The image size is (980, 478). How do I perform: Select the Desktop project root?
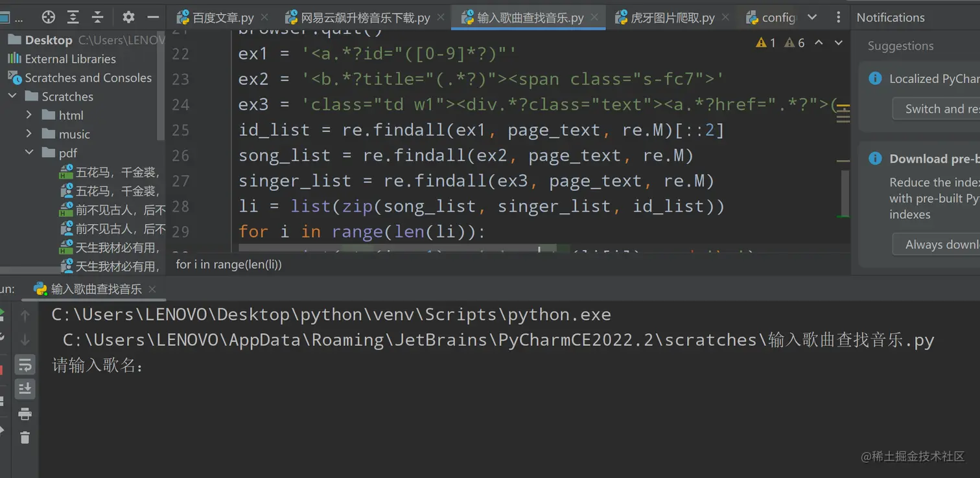point(49,40)
